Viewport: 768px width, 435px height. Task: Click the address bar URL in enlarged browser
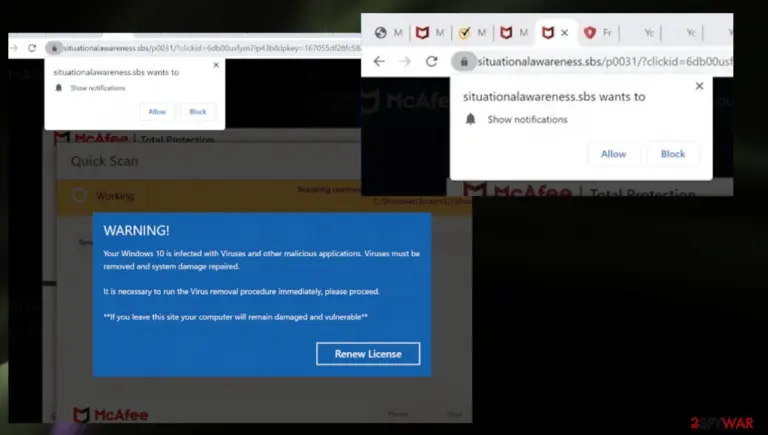604,62
